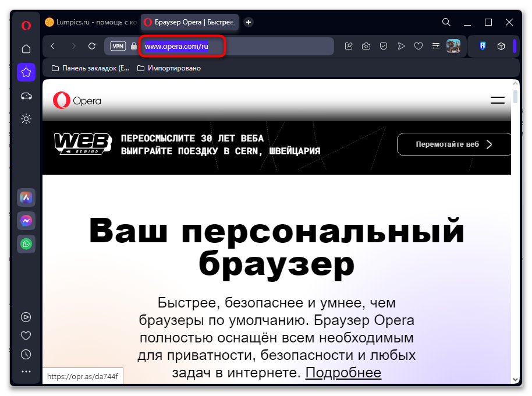
Task: Add page to bookmarks with heart icon
Action: [418, 46]
